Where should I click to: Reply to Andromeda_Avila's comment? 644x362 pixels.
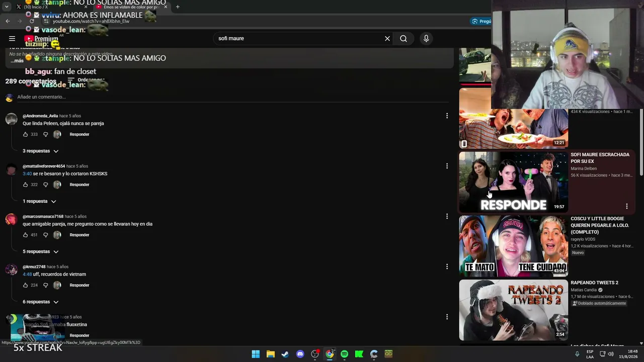point(79,134)
